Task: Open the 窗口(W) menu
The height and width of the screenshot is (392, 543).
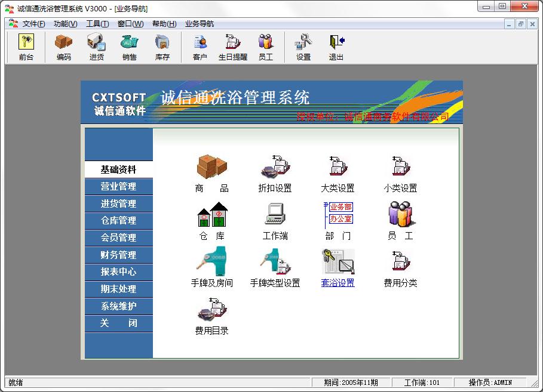Action: [x=130, y=24]
